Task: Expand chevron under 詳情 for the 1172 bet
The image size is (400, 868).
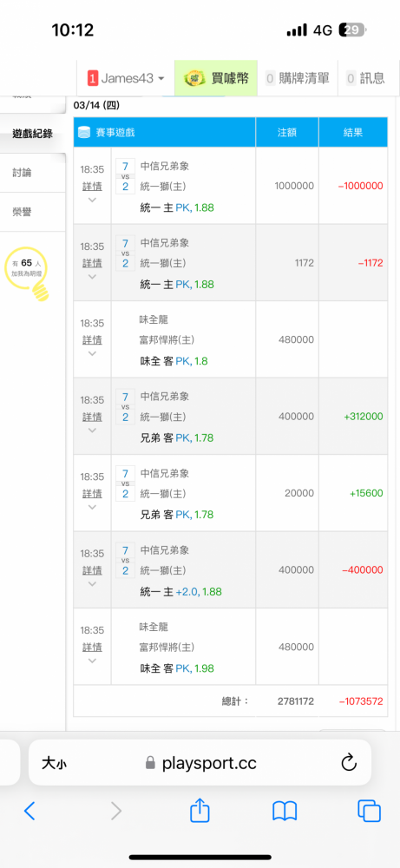Action: tap(92, 277)
